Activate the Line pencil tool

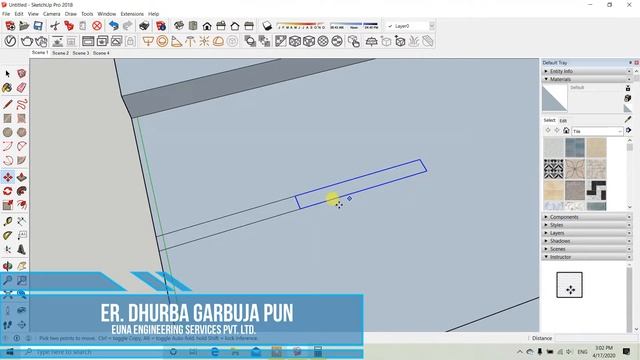pos(7,104)
